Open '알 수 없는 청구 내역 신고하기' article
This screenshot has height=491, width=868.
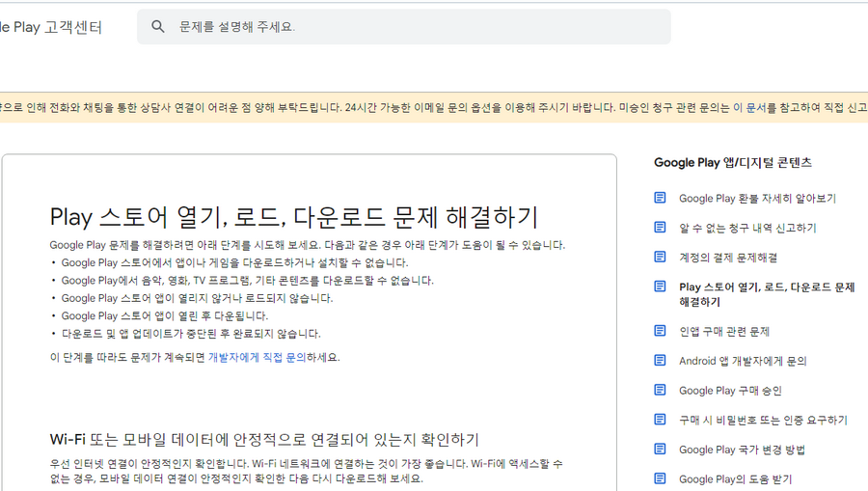(747, 228)
